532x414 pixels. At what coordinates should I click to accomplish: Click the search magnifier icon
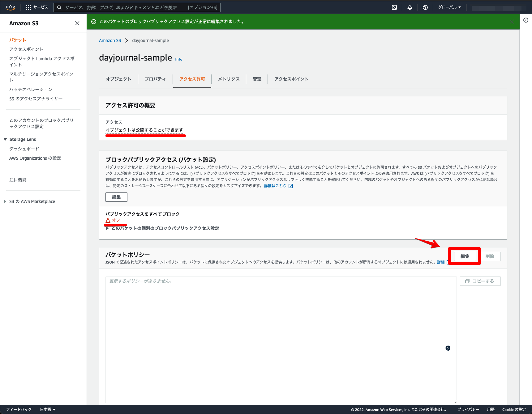(59, 7)
